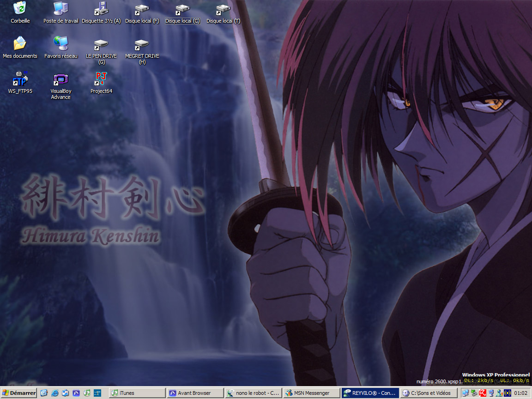Launch Internet Explorer from Quick Launch
Image resolution: width=532 pixels, height=399 pixels.
pos(54,393)
